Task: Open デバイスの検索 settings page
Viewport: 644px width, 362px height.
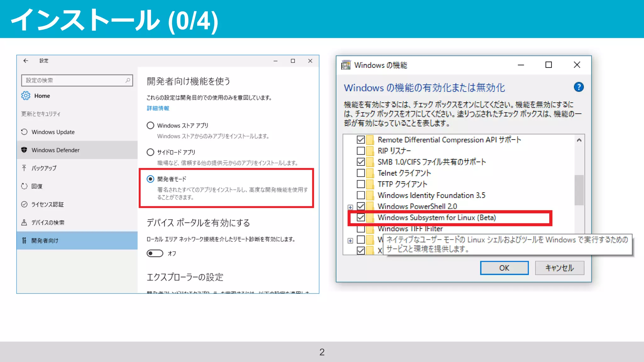Action: coord(77,222)
